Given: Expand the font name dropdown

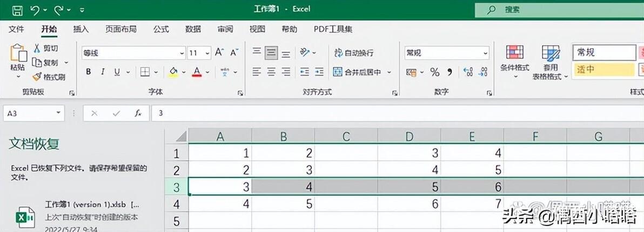Looking at the screenshot, I should [x=182, y=53].
